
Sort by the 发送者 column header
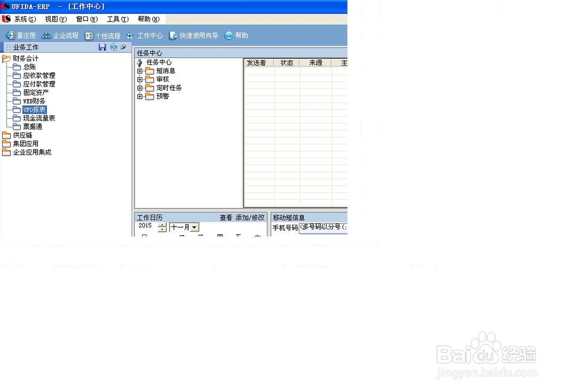coord(259,63)
